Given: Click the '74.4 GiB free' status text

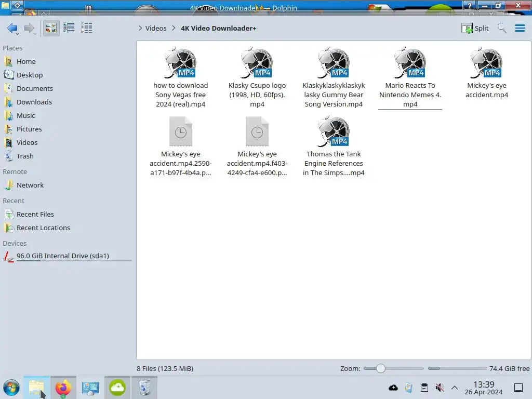Looking at the screenshot, I should [509, 368].
